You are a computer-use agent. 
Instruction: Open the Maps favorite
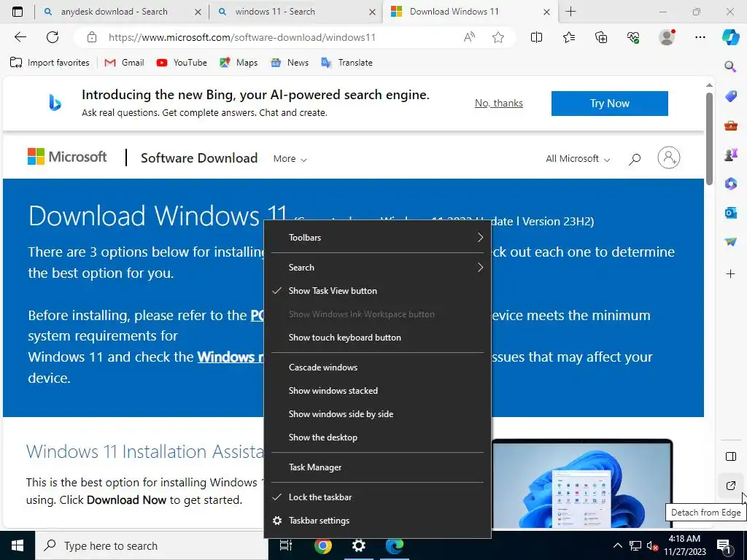tap(239, 63)
